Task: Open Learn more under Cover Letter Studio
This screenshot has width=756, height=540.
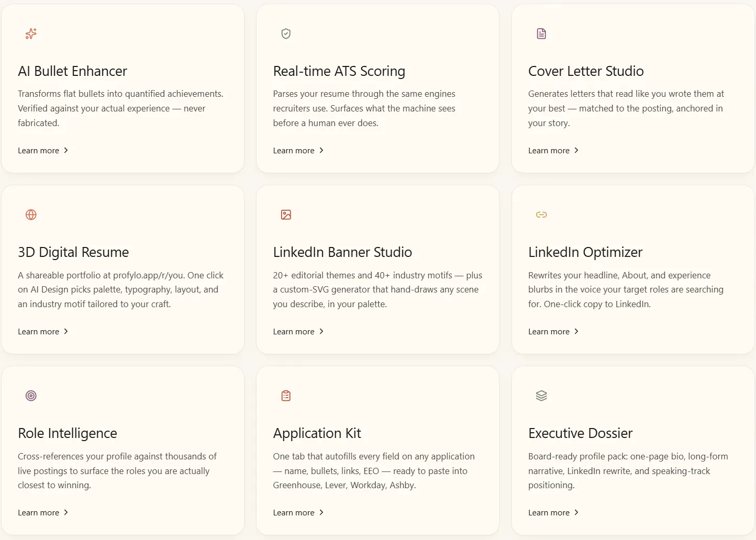Action: coord(553,151)
